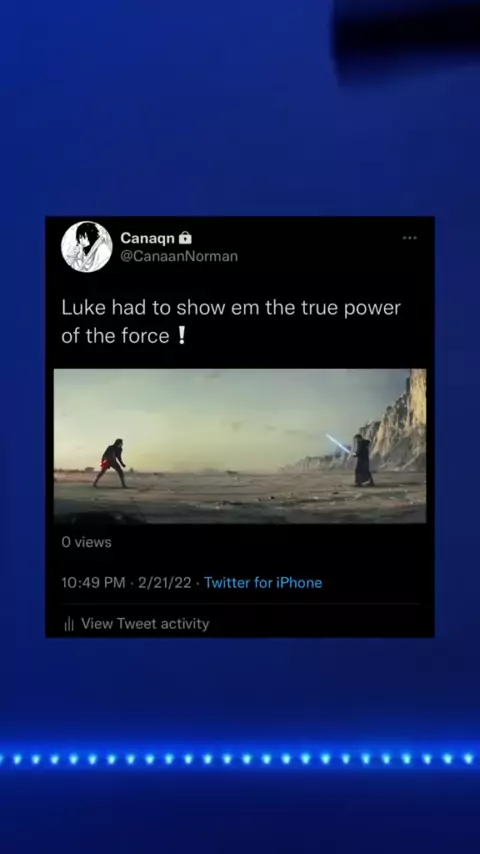Screen dimensions: 480x854
Task: Click the 2/21/22 date text
Action: point(165,583)
